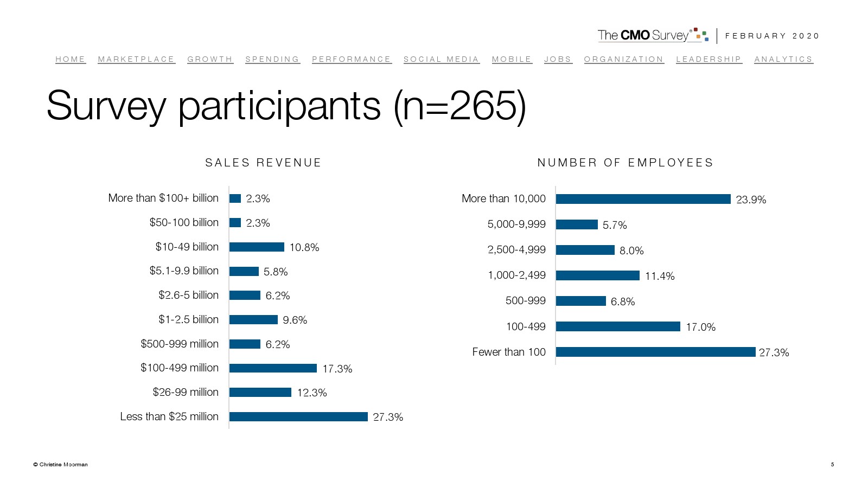Click the $100-499 million revenue bar
Screen dimensions: 868x488
click(273, 368)
